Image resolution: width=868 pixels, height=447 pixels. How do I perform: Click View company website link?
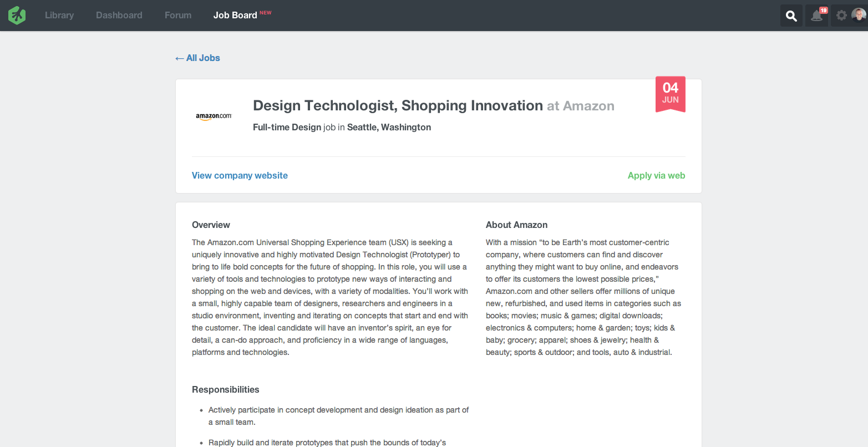[x=240, y=175]
